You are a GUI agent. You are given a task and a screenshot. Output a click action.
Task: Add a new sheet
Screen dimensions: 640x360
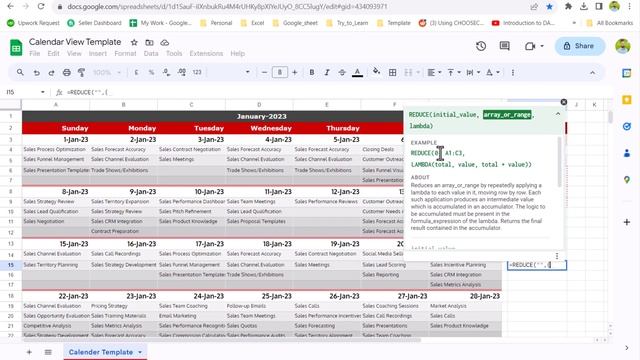(29, 352)
